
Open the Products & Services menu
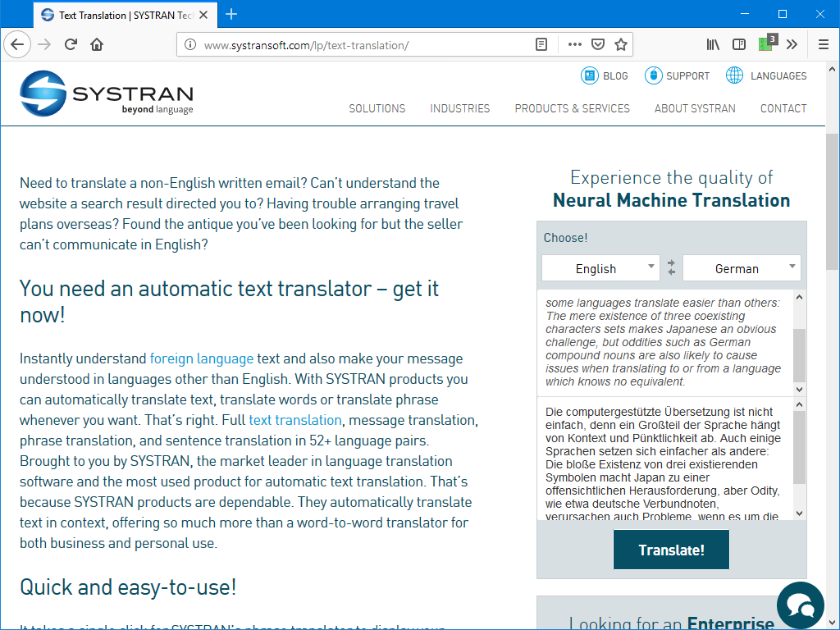[x=572, y=108]
